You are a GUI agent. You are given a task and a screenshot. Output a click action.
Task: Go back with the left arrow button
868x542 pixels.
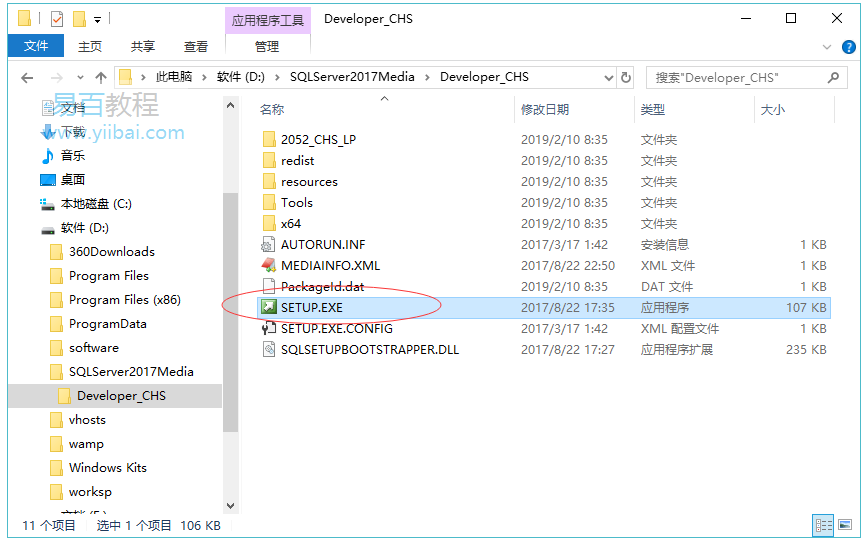[27, 78]
